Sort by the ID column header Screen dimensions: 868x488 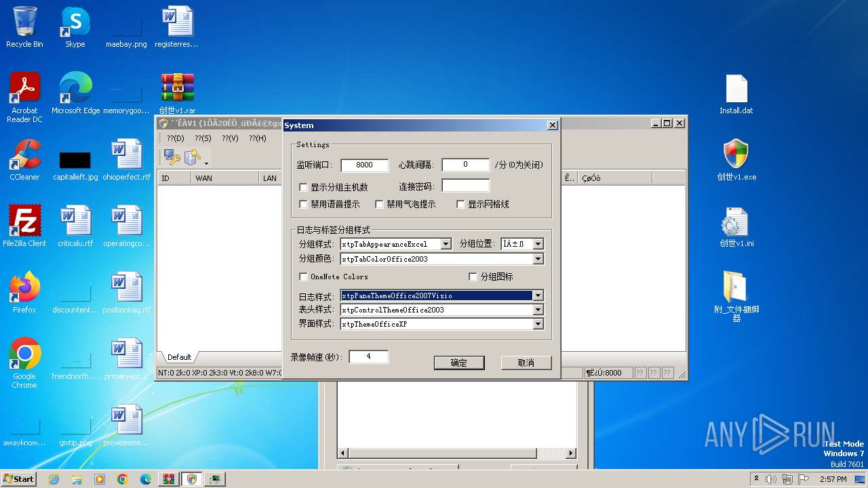[174, 178]
